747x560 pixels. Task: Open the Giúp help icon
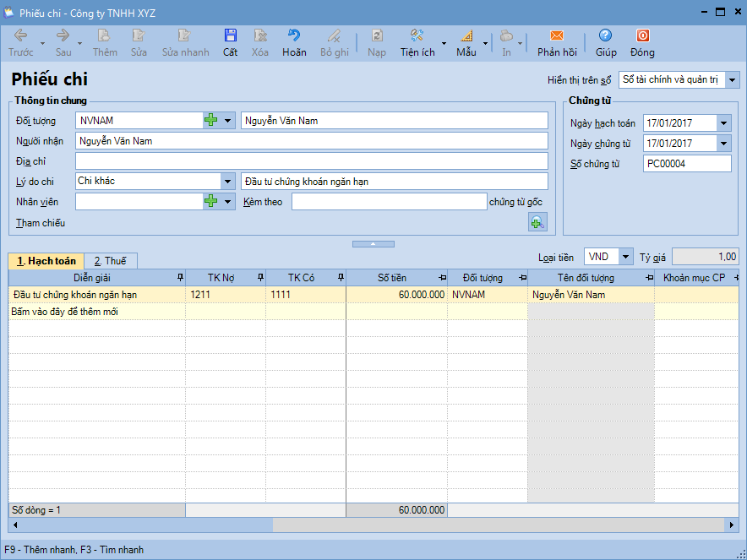point(605,36)
